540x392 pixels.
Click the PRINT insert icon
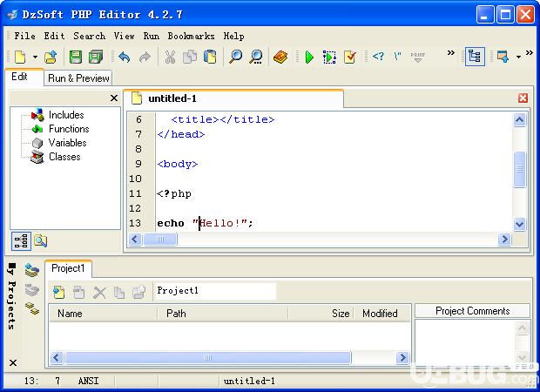[x=418, y=57]
